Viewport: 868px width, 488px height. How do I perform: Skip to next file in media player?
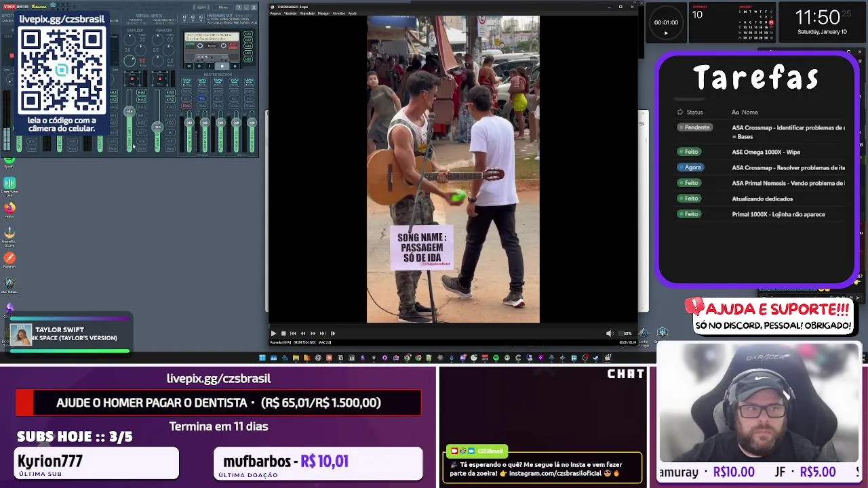point(323,333)
